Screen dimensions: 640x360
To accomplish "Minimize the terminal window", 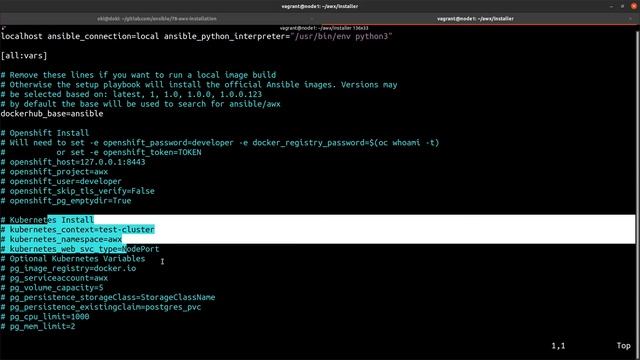I will [x=611, y=6].
